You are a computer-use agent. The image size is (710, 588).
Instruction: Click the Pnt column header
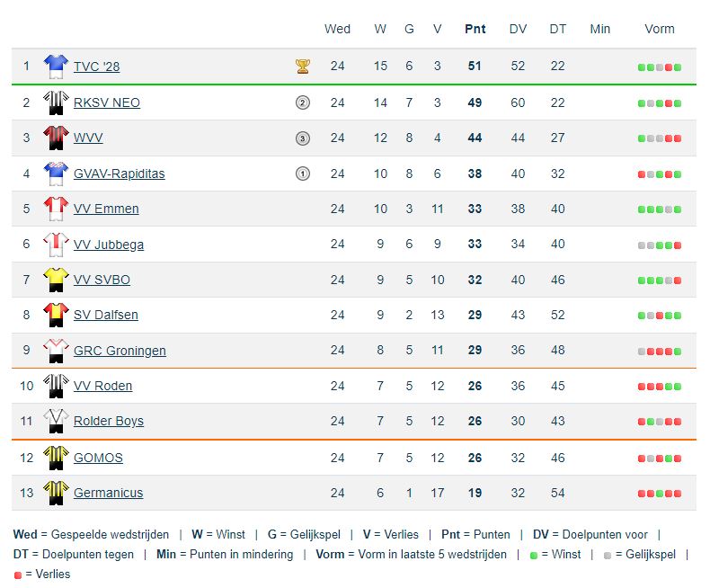[x=475, y=29]
